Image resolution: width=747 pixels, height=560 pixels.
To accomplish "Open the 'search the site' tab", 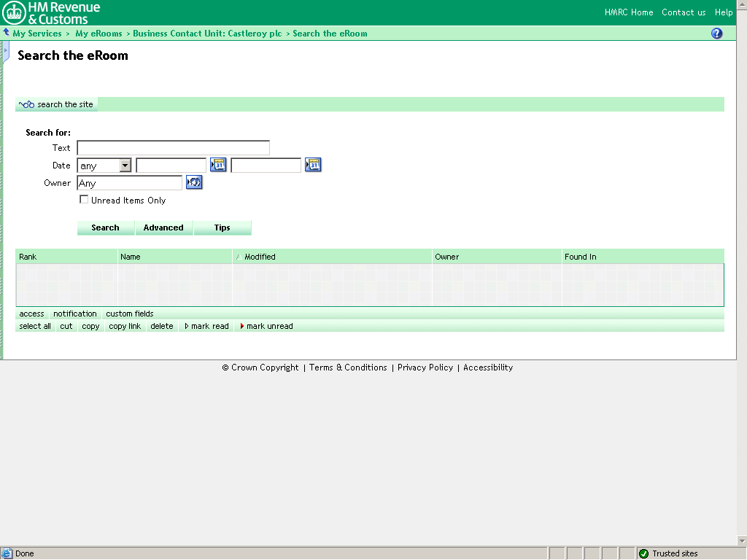I will click(57, 104).
